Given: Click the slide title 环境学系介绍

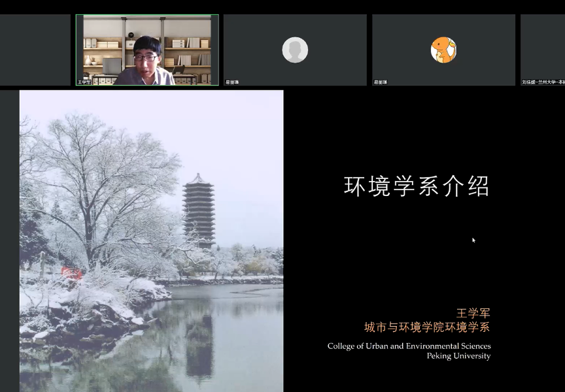Looking at the screenshot, I should tap(417, 187).
